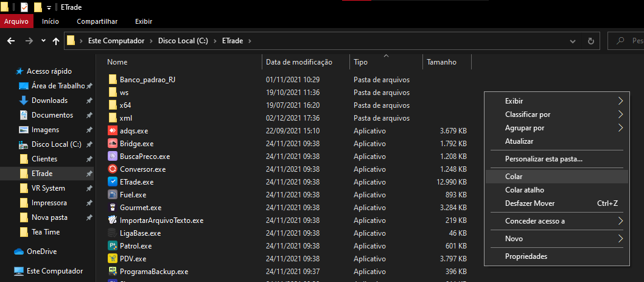Open Clientes folder in sidebar
The height and width of the screenshot is (282, 644).
[x=44, y=159]
